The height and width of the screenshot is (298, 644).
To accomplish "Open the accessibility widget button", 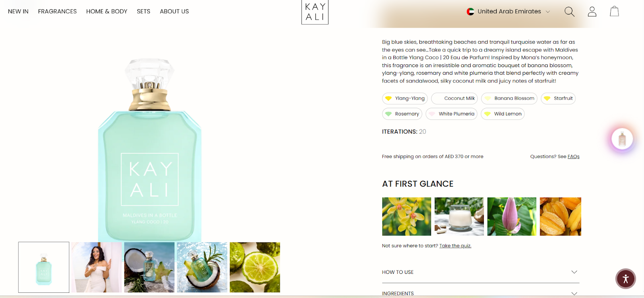I will tap(625, 279).
